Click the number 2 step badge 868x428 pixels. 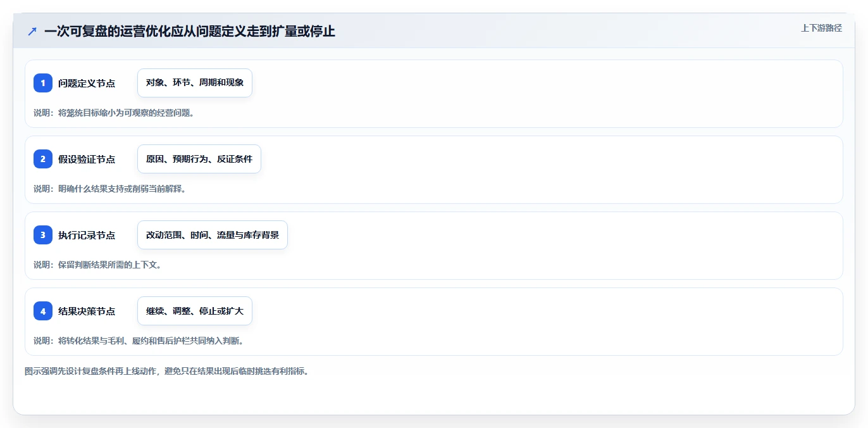tap(43, 159)
